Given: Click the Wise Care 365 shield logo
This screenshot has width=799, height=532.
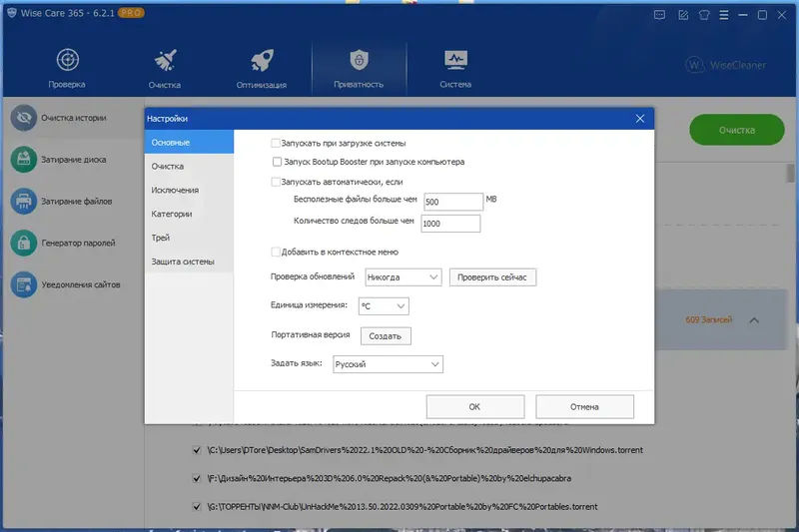Looking at the screenshot, I should pyautogui.click(x=12, y=13).
